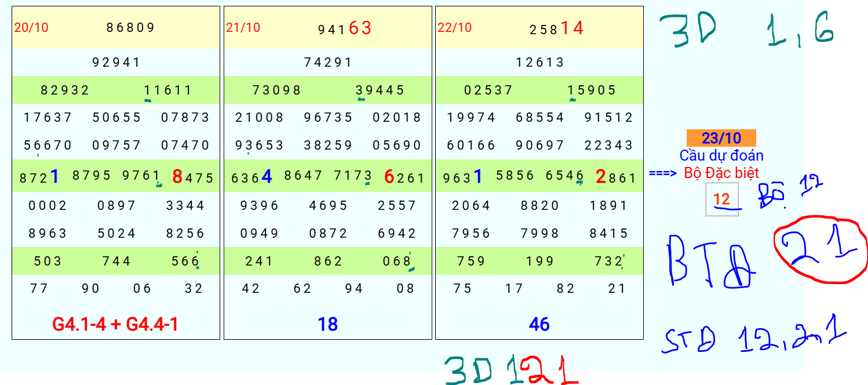Click first prize number 74291
This screenshot has height=385, width=868.
[329, 62]
